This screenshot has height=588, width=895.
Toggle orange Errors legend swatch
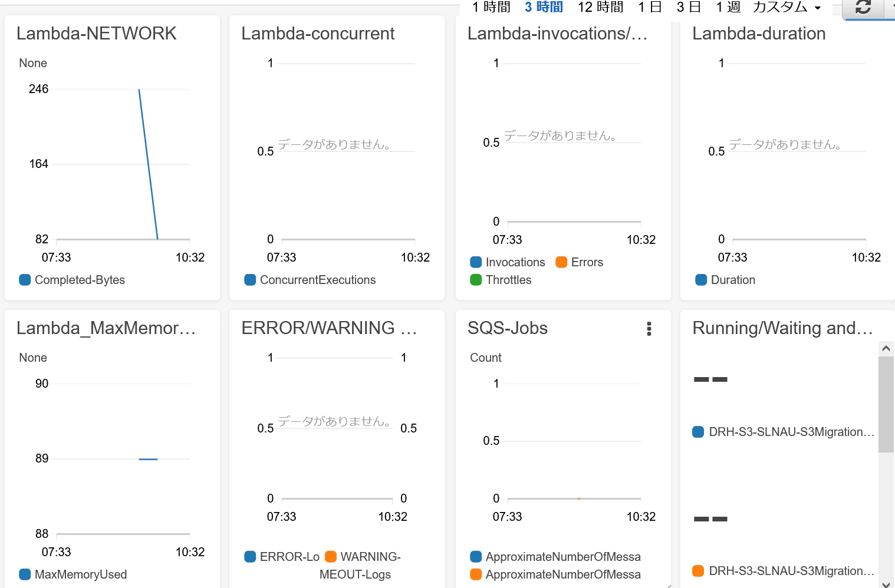click(561, 262)
